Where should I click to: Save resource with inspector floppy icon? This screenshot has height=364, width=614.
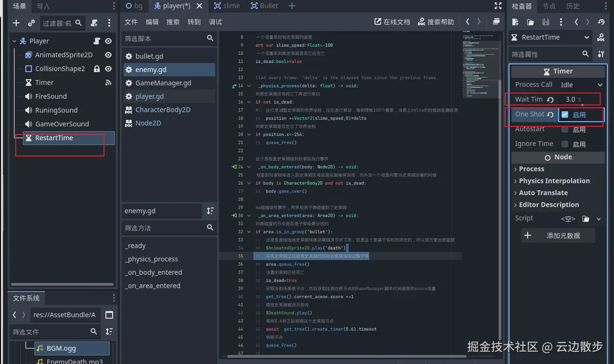tap(546, 22)
